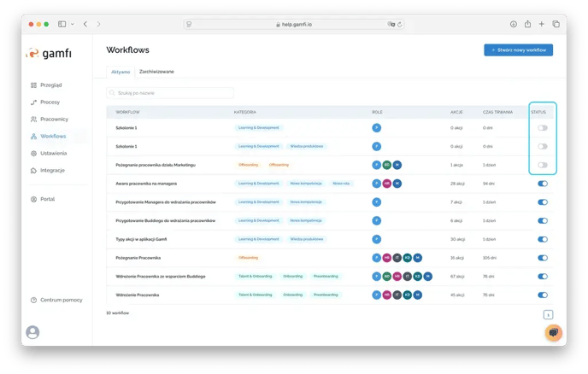Open the Integracje icon in sidebar
The width and height of the screenshot is (588, 374).
pos(33,171)
